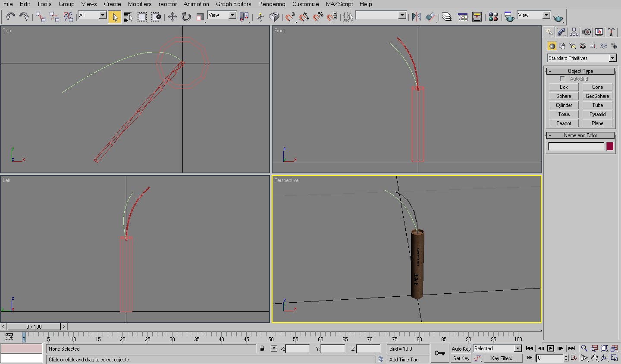Select the Modify panel icon
Viewport: 621px width, 364px height.
tap(561, 32)
